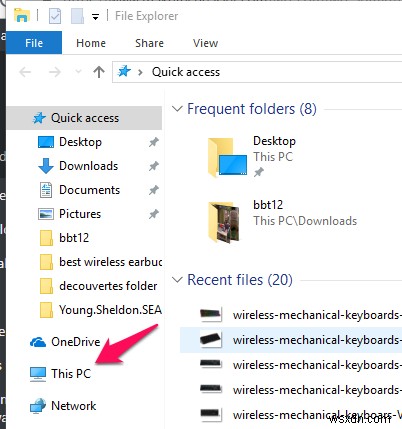The image size is (402, 429).
Task: Click the This PC computer icon
Action: coord(38,374)
